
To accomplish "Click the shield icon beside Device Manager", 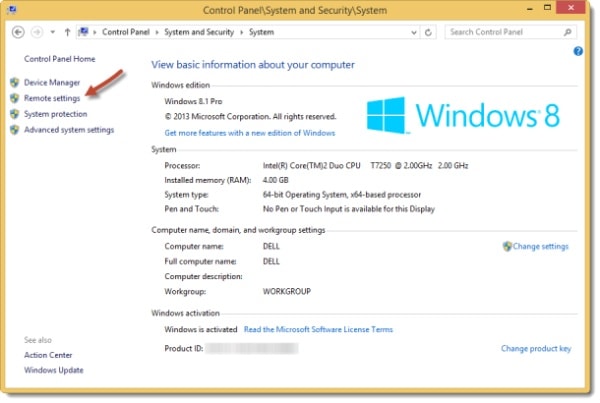I will tap(15, 82).
